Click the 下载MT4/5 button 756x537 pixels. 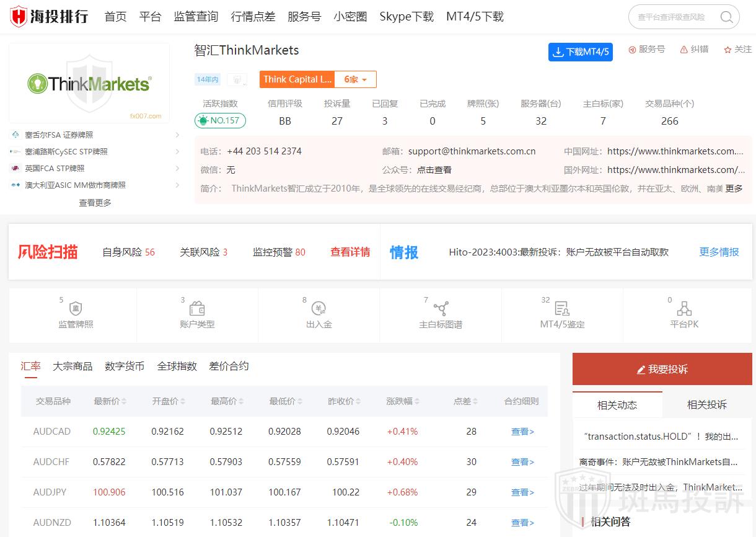point(580,52)
